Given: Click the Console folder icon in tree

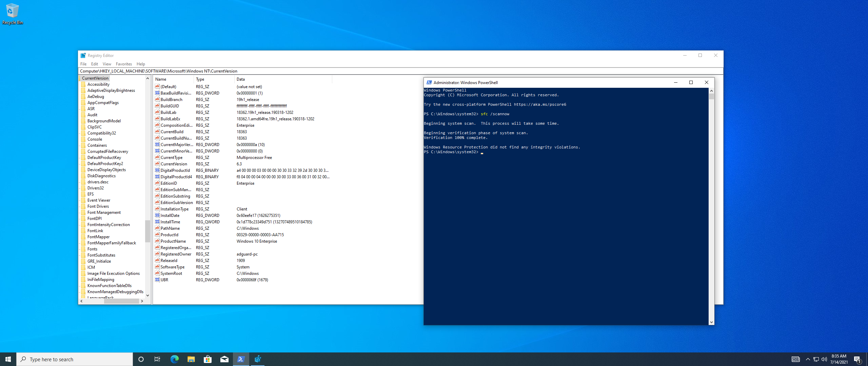Looking at the screenshot, I should pyautogui.click(x=83, y=139).
